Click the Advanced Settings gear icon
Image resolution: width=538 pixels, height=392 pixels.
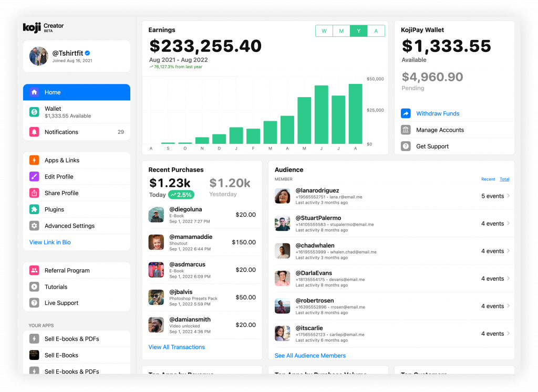click(34, 226)
